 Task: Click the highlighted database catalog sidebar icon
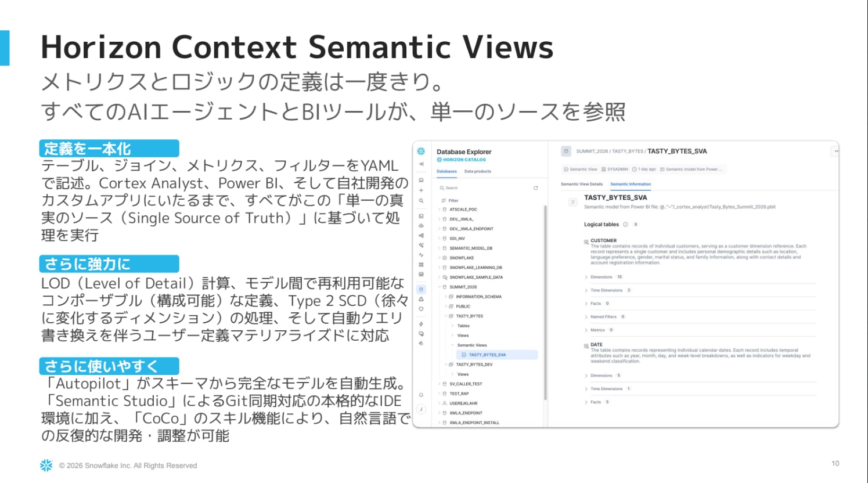click(x=421, y=289)
